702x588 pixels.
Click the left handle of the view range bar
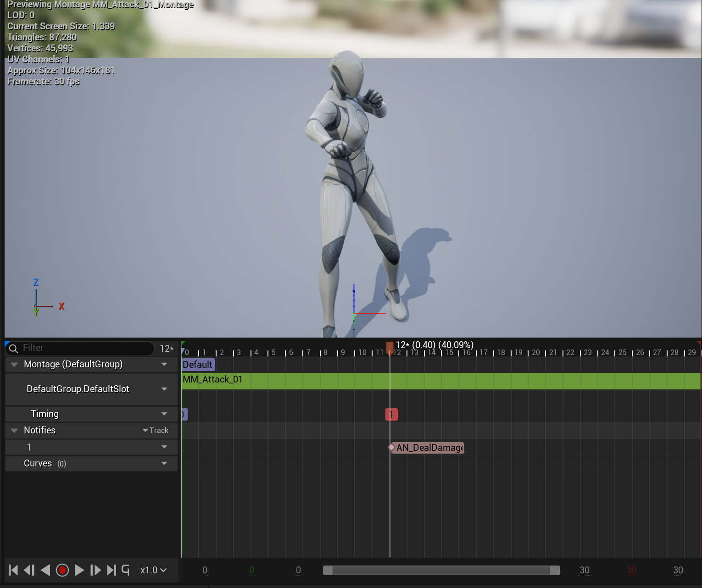(328, 570)
